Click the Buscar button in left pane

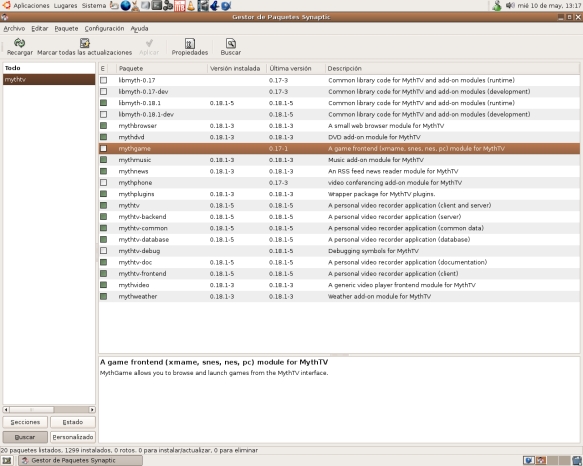click(x=25, y=437)
